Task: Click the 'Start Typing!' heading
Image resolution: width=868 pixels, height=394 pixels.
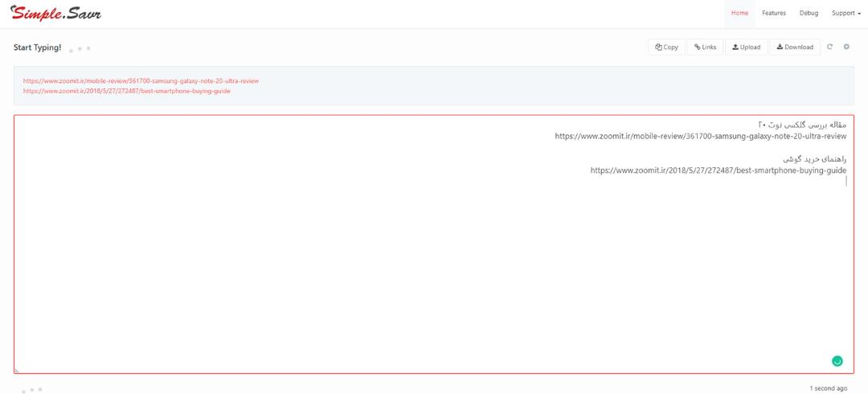Action: point(38,47)
